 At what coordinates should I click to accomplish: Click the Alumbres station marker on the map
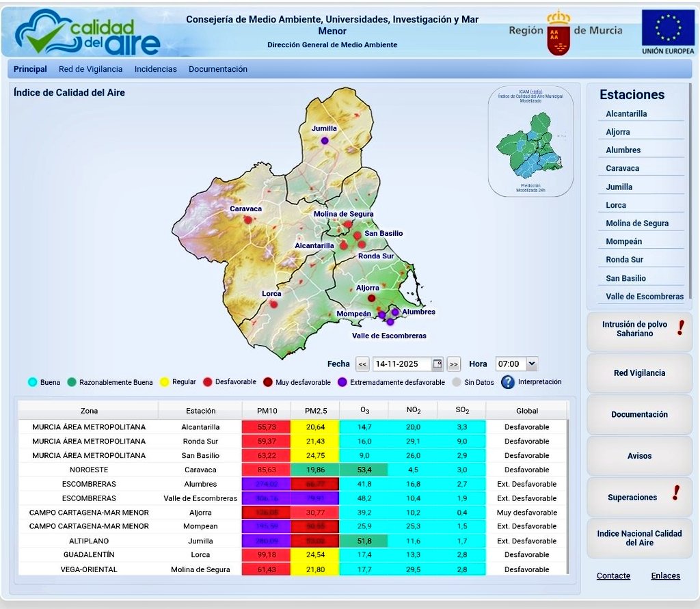pos(394,312)
